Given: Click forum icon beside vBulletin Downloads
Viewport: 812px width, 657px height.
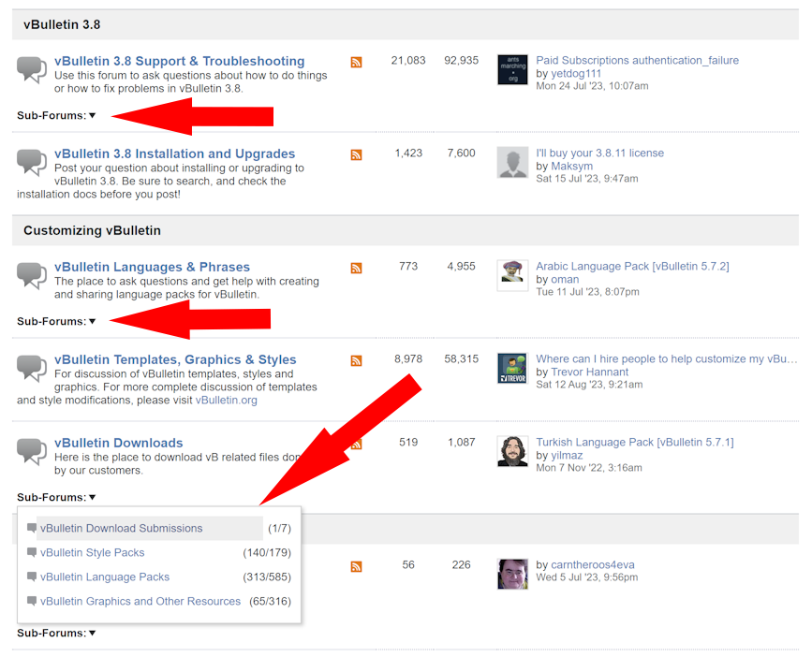Looking at the screenshot, I should [x=32, y=451].
